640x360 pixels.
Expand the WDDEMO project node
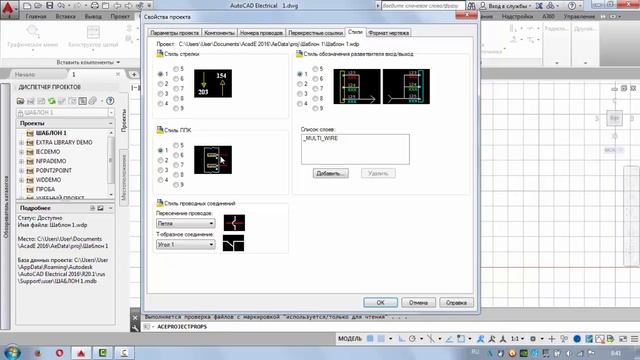(x=21, y=180)
